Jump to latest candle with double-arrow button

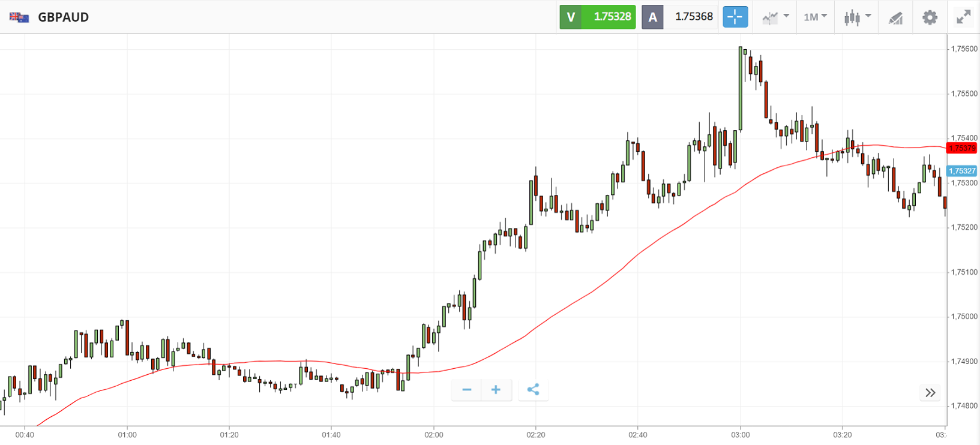(930, 393)
